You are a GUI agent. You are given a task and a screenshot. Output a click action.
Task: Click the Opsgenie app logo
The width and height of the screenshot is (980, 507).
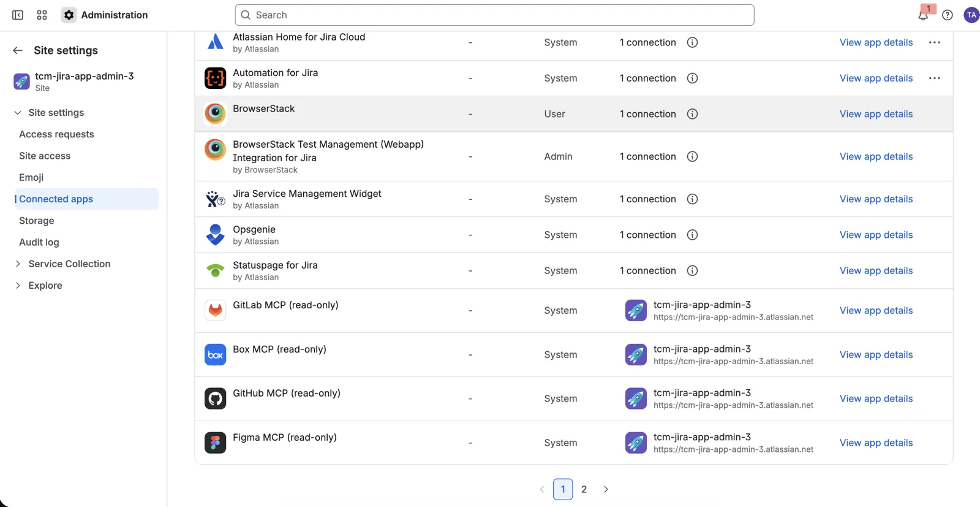pyautogui.click(x=215, y=235)
